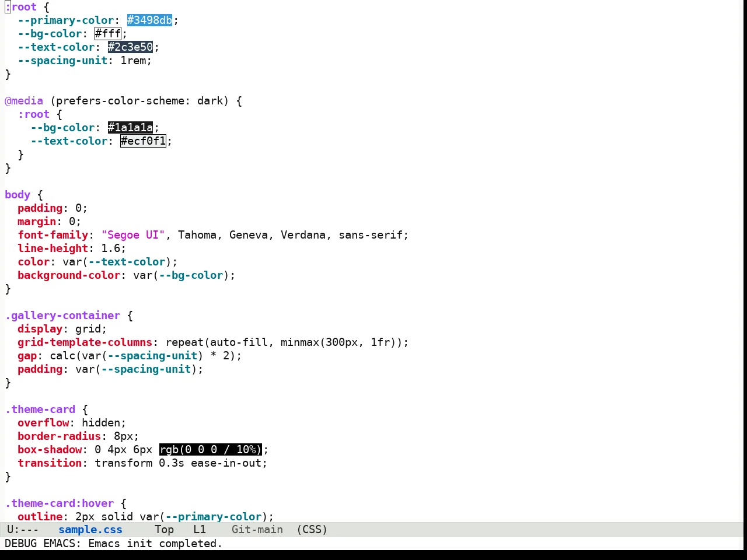
Task: Click the var(--text-color) value in body
Action: (117, 262)
